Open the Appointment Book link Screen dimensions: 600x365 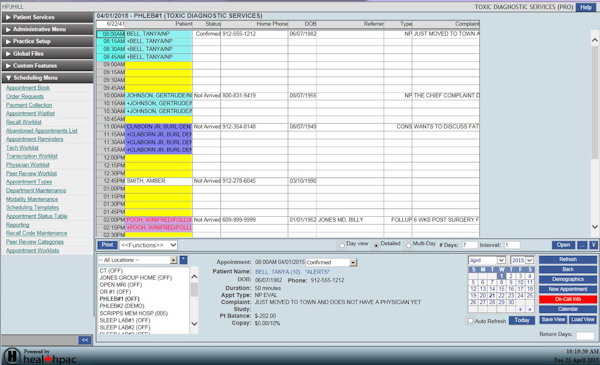pyautogui.click(x=28, y=88)
